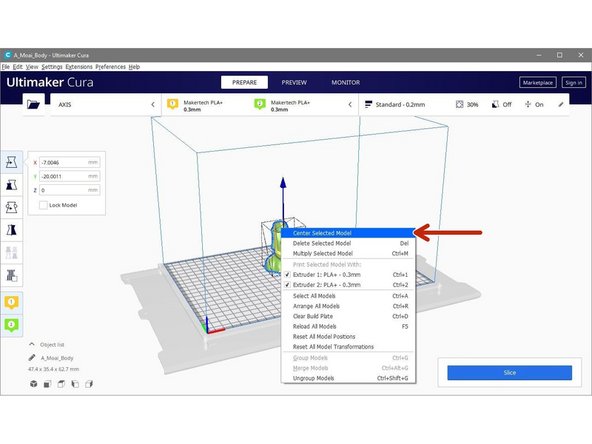Select the Support Blocker tool icon

coord(11,275)
